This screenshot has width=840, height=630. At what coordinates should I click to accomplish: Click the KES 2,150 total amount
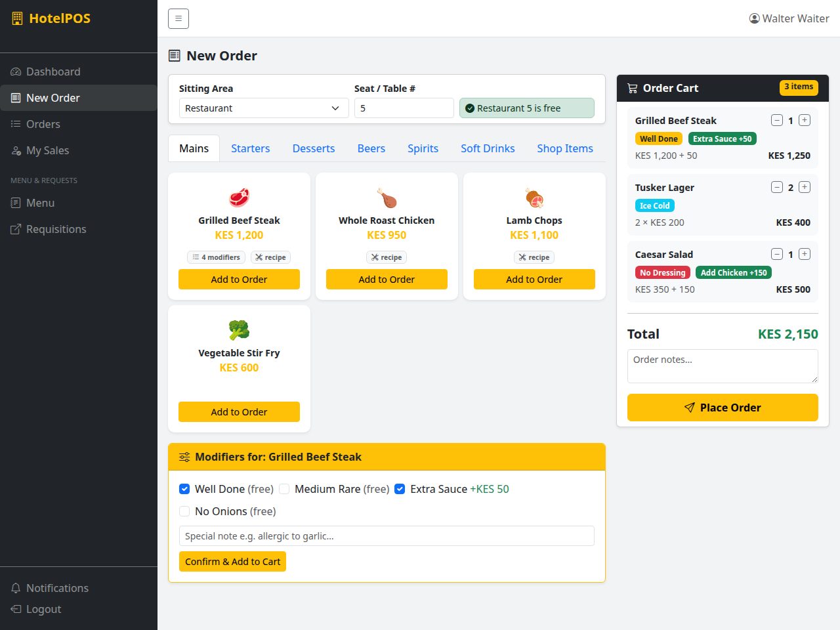pyautogui.click(x=788, y=334)
